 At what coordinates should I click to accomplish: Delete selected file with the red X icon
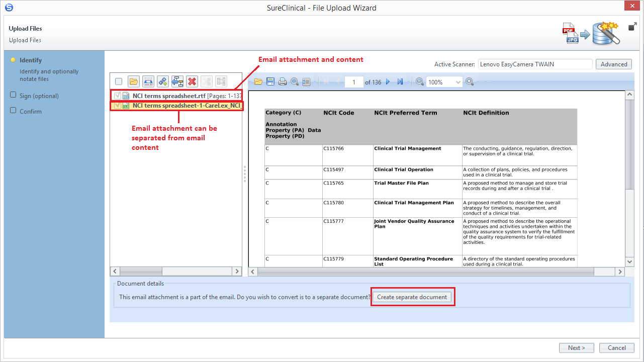pos(192,81)
